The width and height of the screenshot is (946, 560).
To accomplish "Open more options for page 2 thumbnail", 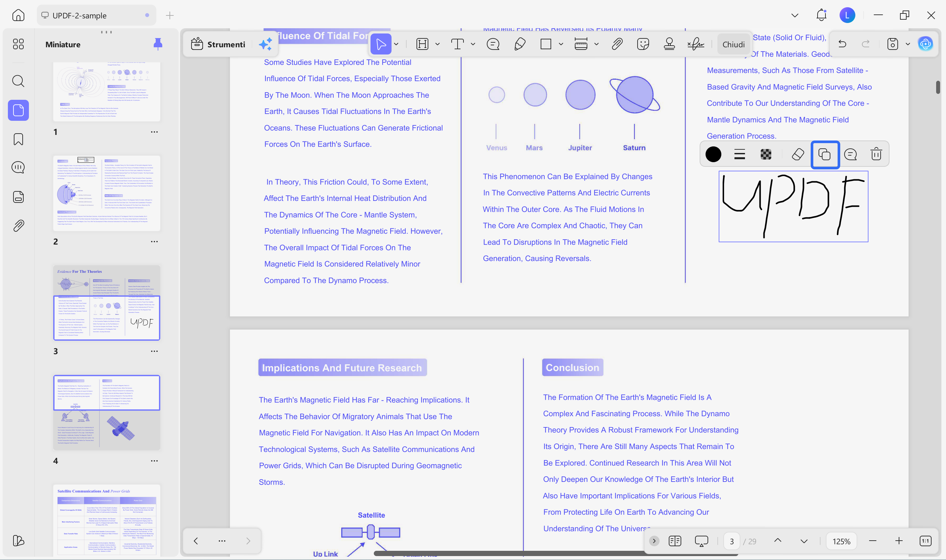I will click(x=154, y=242).
